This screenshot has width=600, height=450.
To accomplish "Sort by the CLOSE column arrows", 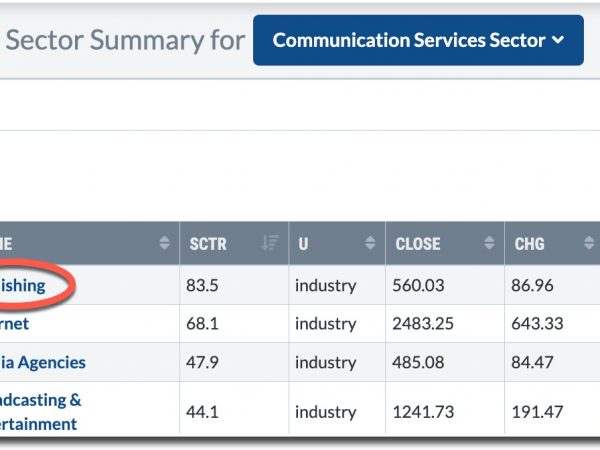I will 489,243.
